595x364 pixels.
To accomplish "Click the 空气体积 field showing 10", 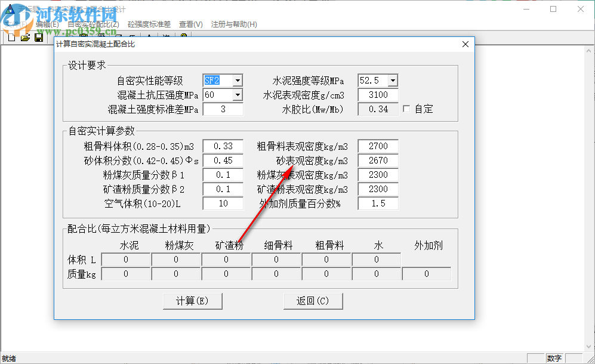I will coord(223,203).
